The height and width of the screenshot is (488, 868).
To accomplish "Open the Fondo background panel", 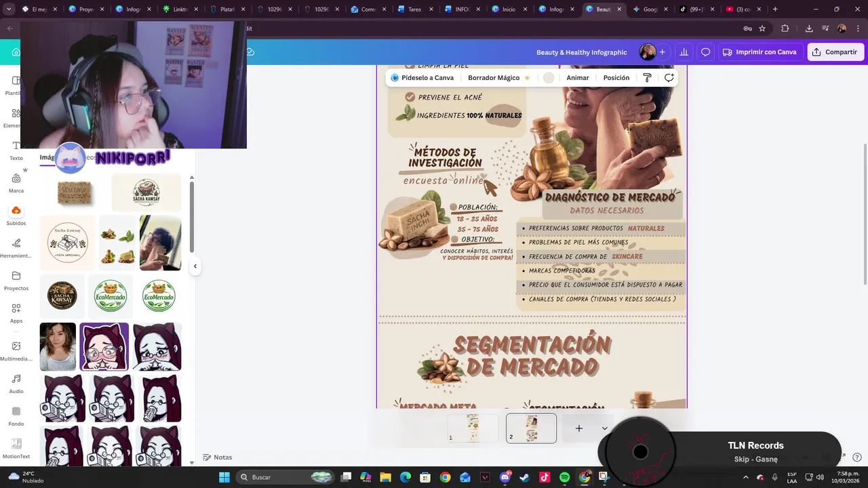I will click(16, 416).
